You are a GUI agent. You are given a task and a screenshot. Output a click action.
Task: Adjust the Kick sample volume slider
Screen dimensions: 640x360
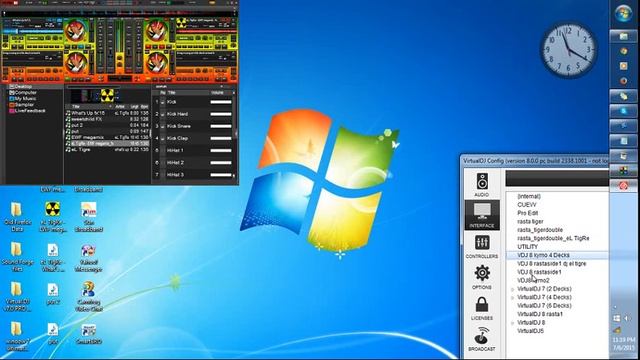coord(221,102)
